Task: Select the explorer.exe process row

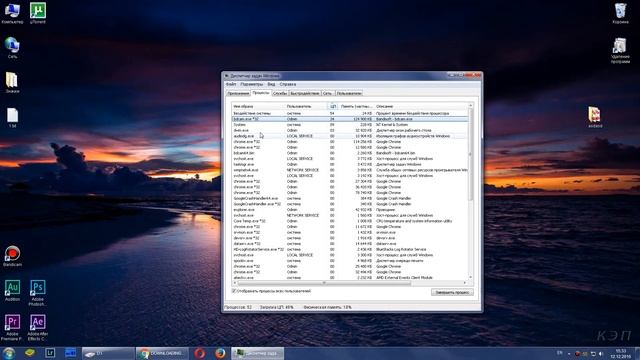Action: [x=350, y=209]
